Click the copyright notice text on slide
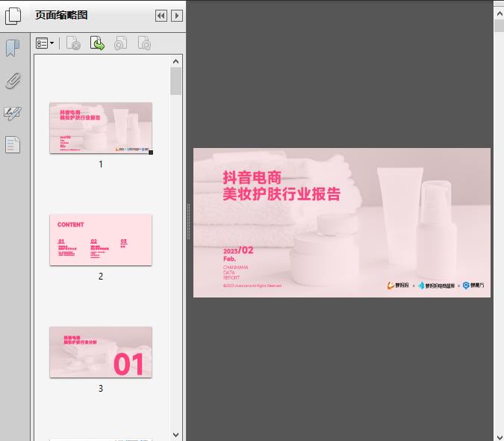This screenshot has width=504, height=441. [x=252, y=286]
